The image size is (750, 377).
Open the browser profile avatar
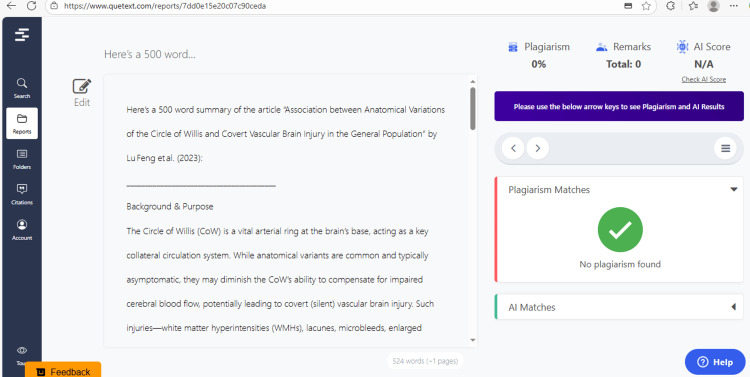[x=714, y=6]
